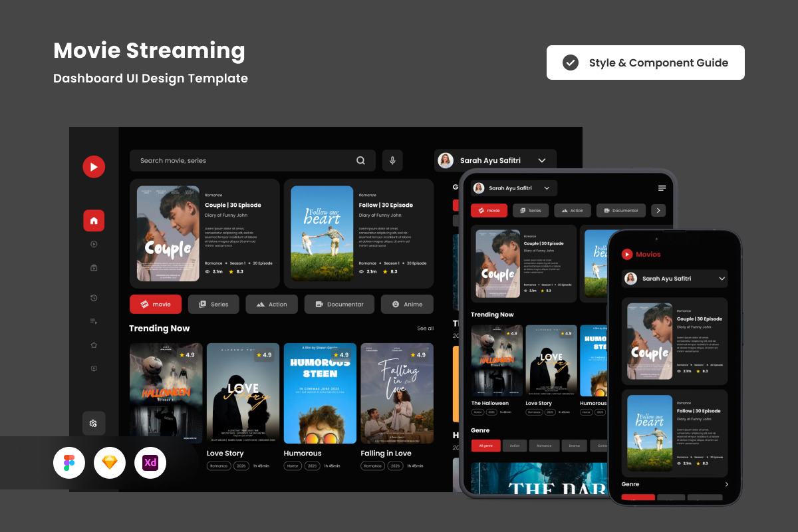798x532 pixels.
Task: Open the hamburger menu on tablet view
Action: pos(662,188)
